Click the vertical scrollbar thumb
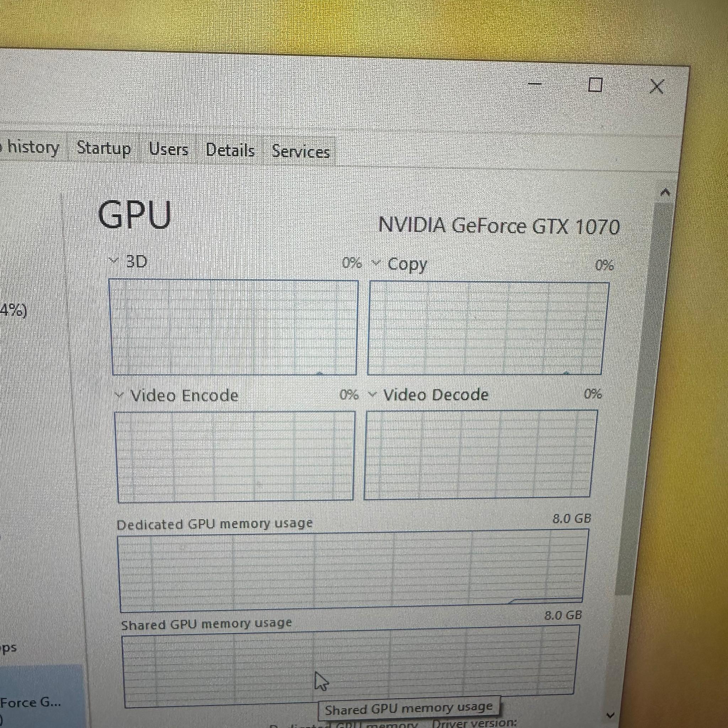This screenshot has width=728, height=728. pyautogui.click(x=644, y=400)
